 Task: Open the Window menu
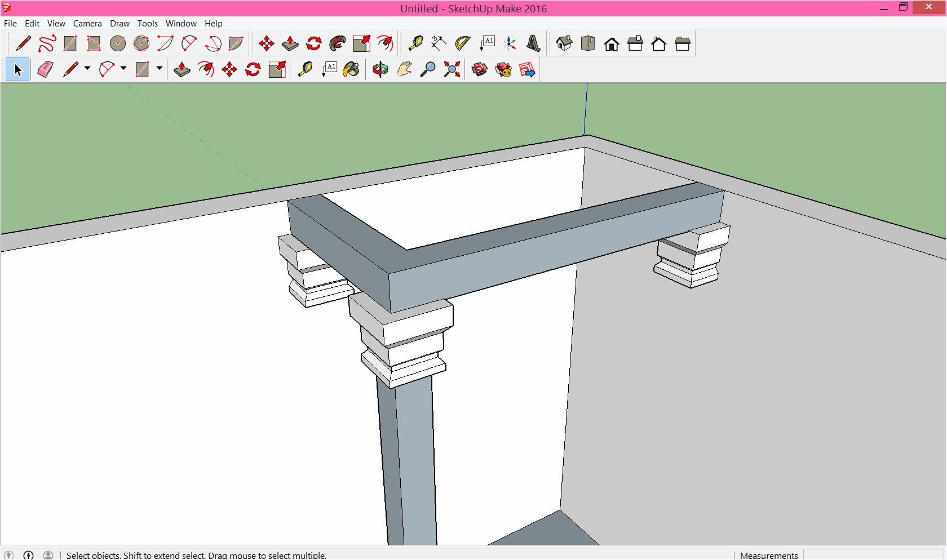tap(181, 24)
